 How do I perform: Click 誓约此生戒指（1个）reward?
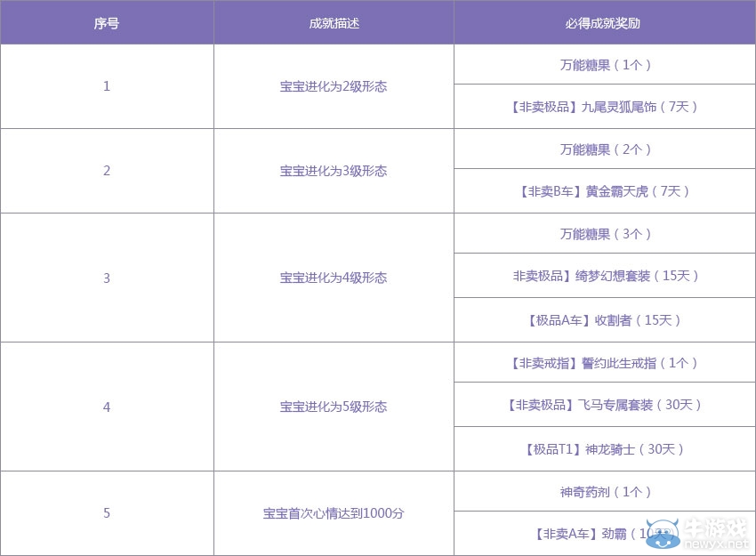(604, 363)
